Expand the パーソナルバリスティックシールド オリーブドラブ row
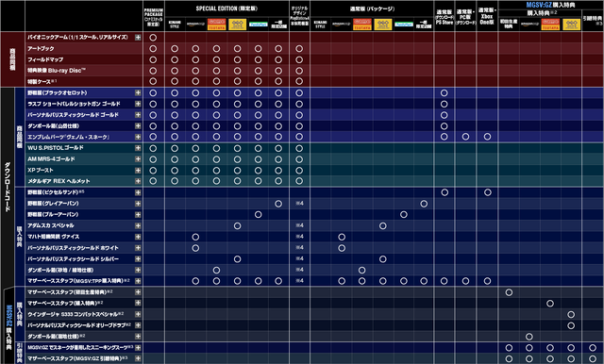 click(138, 325)
